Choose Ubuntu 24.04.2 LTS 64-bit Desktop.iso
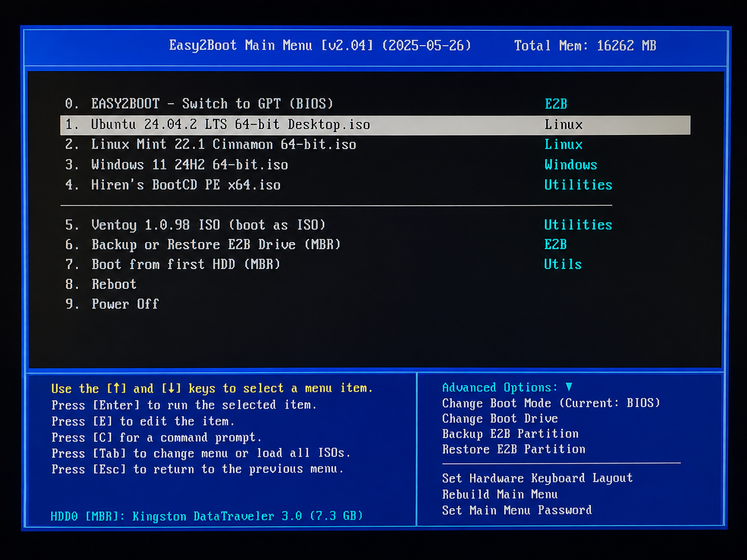 tap(375, 125)
